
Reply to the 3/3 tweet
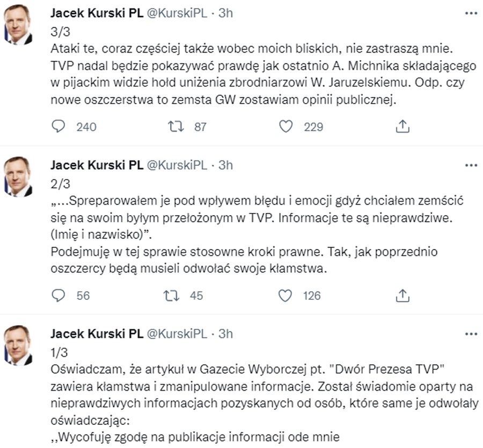60,127
